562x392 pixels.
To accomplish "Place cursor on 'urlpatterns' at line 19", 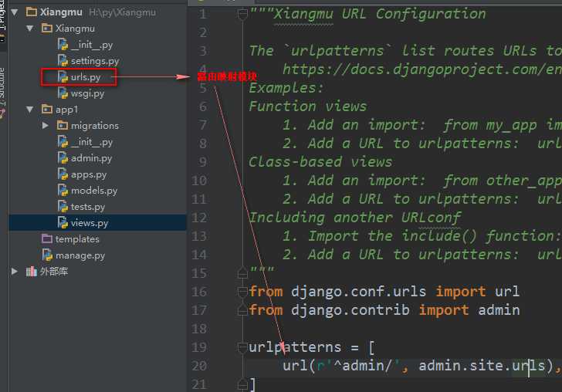I will point(295,347).
